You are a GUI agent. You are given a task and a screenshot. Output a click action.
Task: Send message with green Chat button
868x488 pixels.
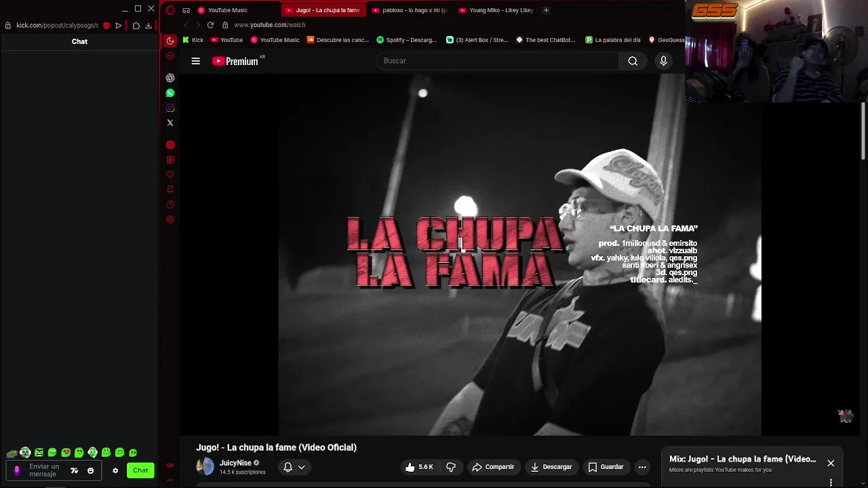click(140, 470)
